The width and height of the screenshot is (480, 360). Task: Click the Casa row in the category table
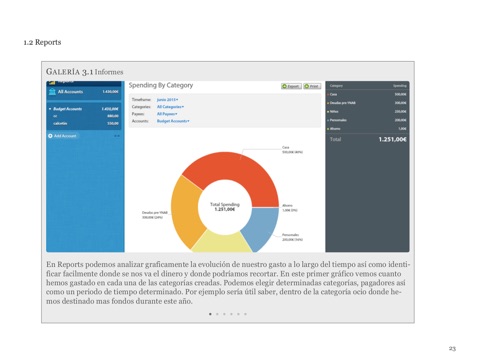(367, 94)
